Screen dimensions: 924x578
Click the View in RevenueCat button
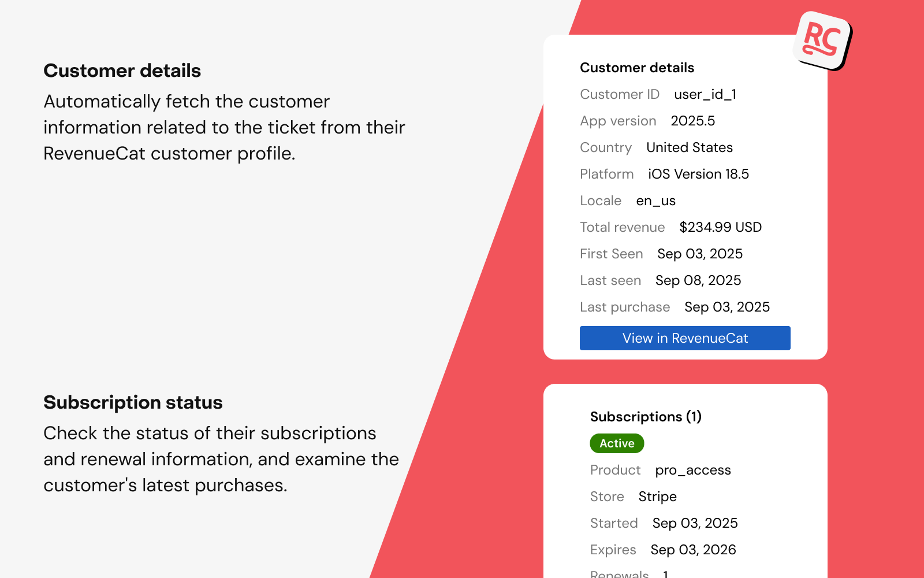(685, 338)
